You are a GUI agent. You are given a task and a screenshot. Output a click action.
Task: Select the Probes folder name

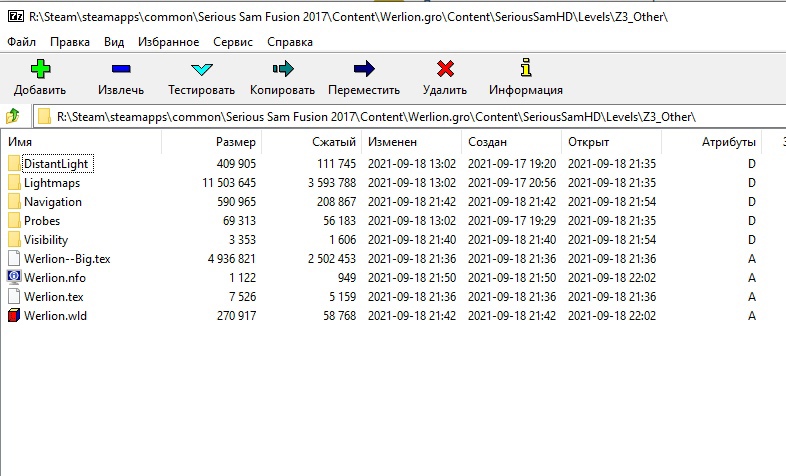(x=42, y=221)
